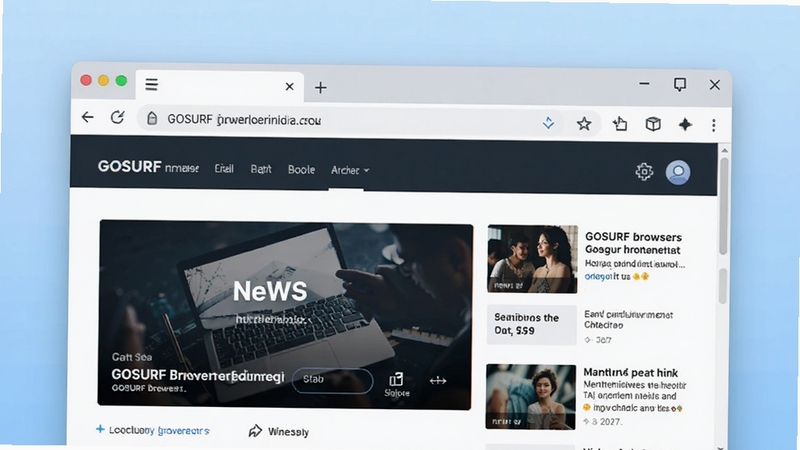
Task: Open thumbnail of couple in first article
Action: pos(532,259)
